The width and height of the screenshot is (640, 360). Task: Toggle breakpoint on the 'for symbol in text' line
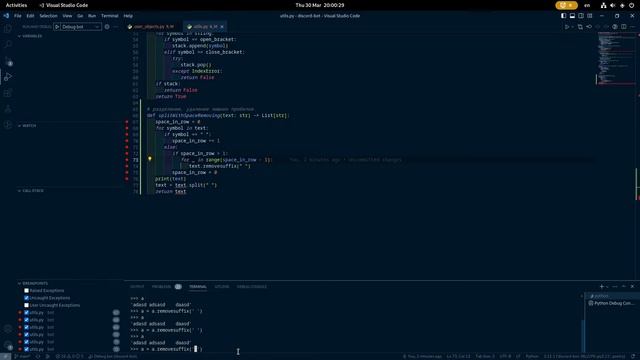(127, 128)
